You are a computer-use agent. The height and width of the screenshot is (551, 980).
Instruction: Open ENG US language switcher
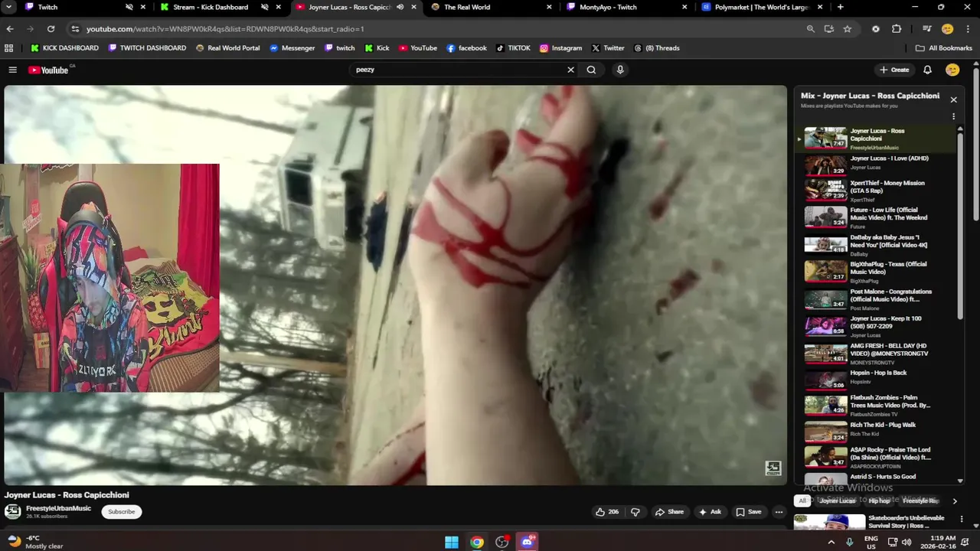(871, 542)
